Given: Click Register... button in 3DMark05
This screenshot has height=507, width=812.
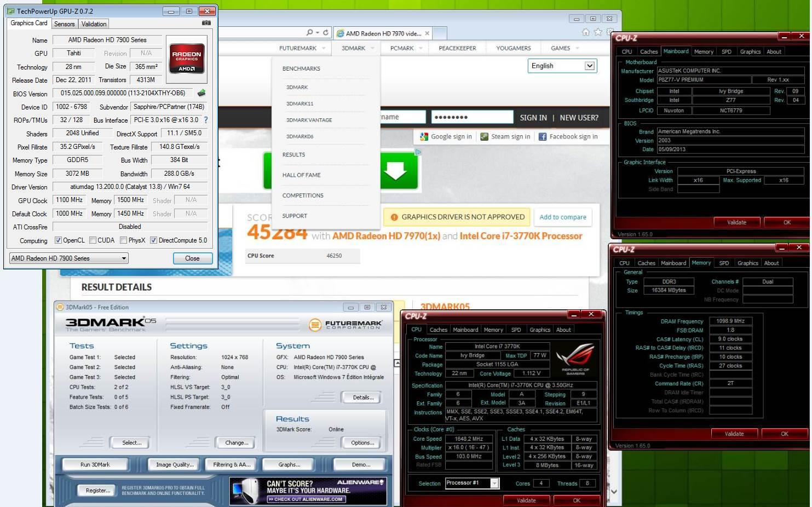Looking at the screenshot, I should [x=98, y=491].
